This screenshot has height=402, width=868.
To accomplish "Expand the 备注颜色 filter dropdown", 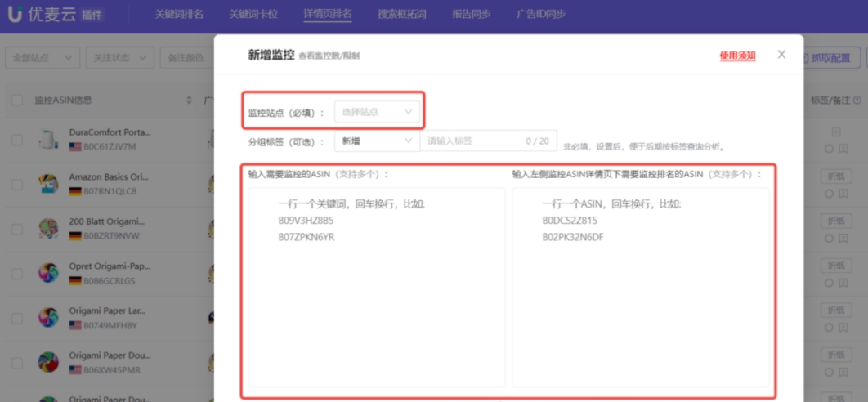I will click(x=187, y=57).
